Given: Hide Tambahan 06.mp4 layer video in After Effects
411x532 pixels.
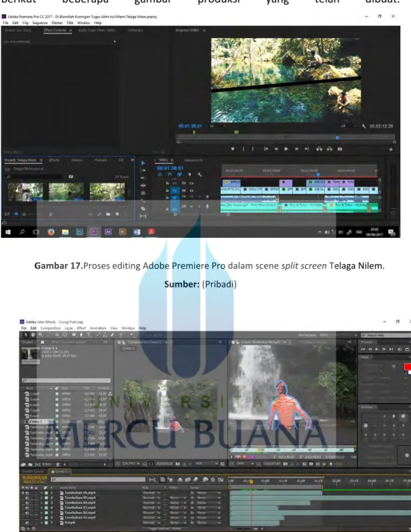Looking at the screenshot, I should pos(24,492).
